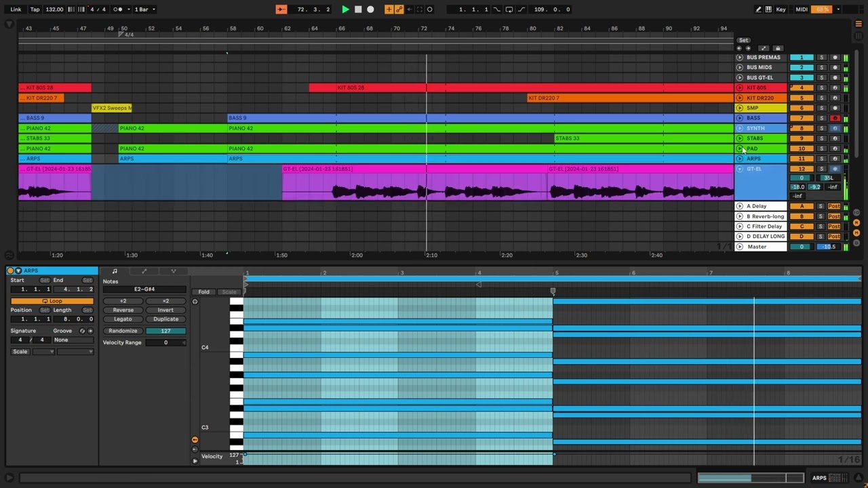Click the capture MIDI icon

pyautogui.click(x=420, y=9)
